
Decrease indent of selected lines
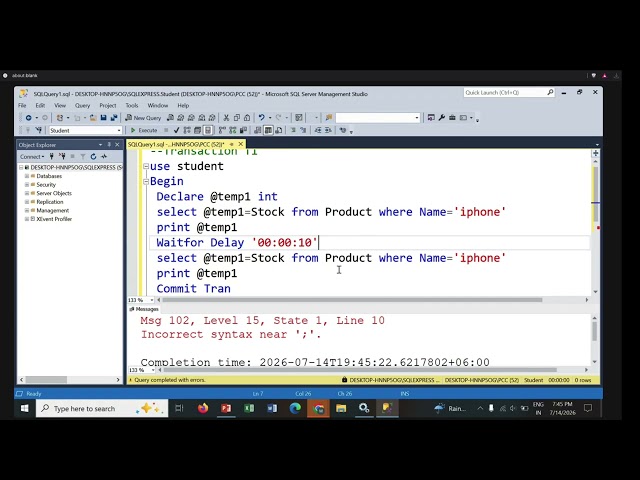pyautogui.click(x=318, y=130)
